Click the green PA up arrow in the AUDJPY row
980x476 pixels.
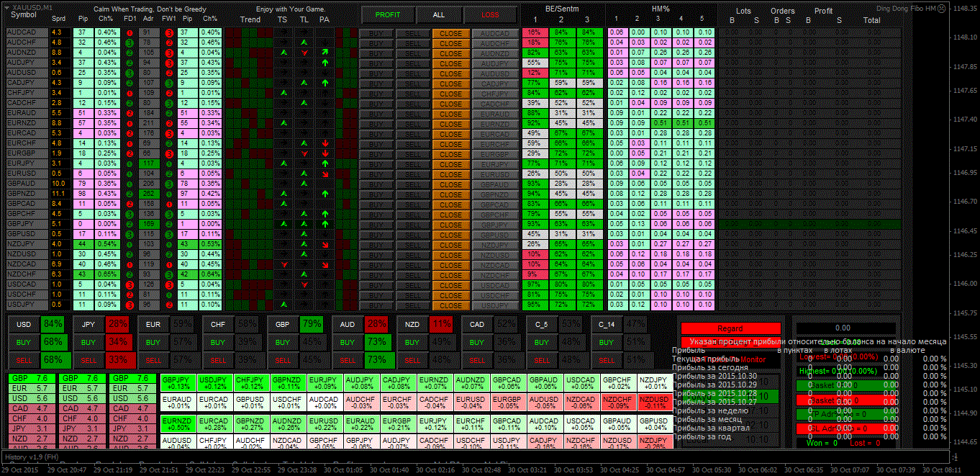pyautogui.click(x=325, y=63)
